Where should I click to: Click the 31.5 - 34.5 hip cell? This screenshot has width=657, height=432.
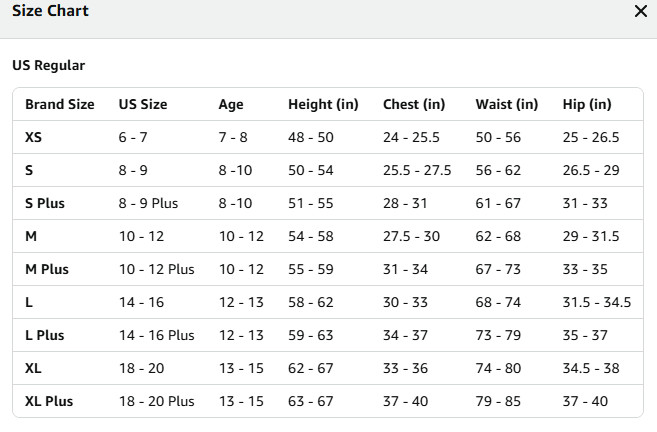click(597, 302)
